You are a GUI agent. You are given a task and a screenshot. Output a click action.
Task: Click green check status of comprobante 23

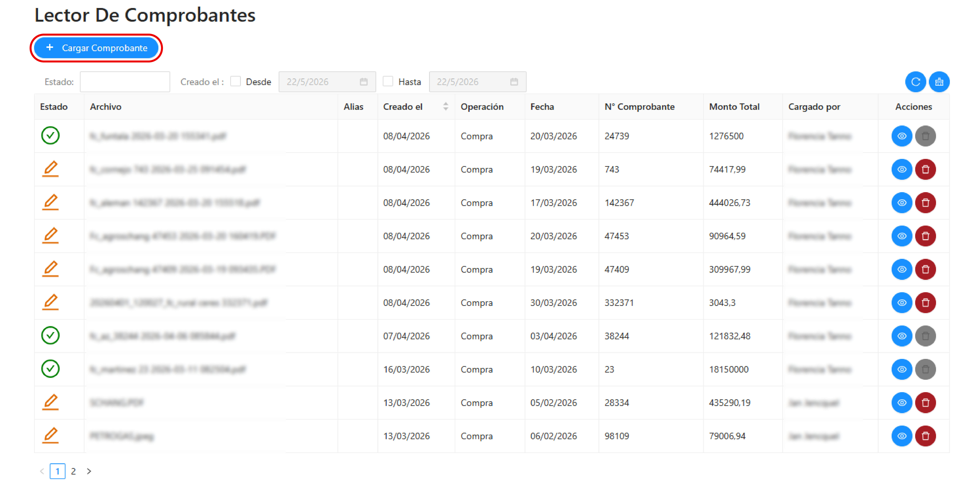tap(50, 369)
